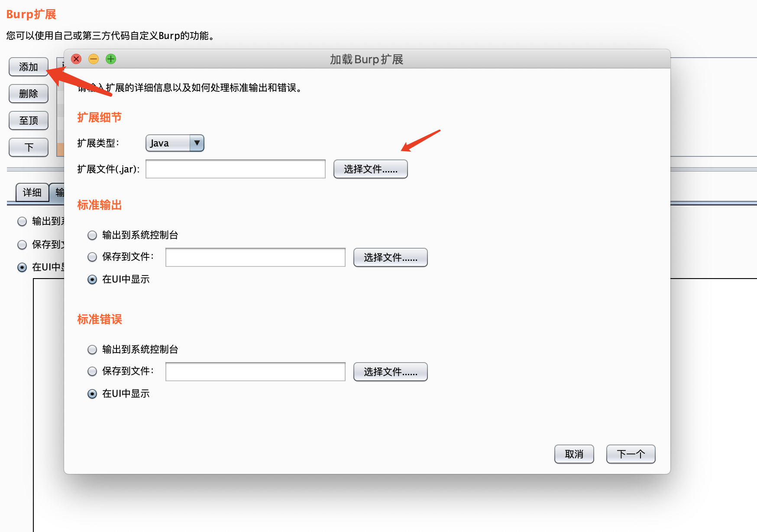Viewport: 757px width, 532px height.
Task: Click the 下一个 button
Action: pos(631,454)
